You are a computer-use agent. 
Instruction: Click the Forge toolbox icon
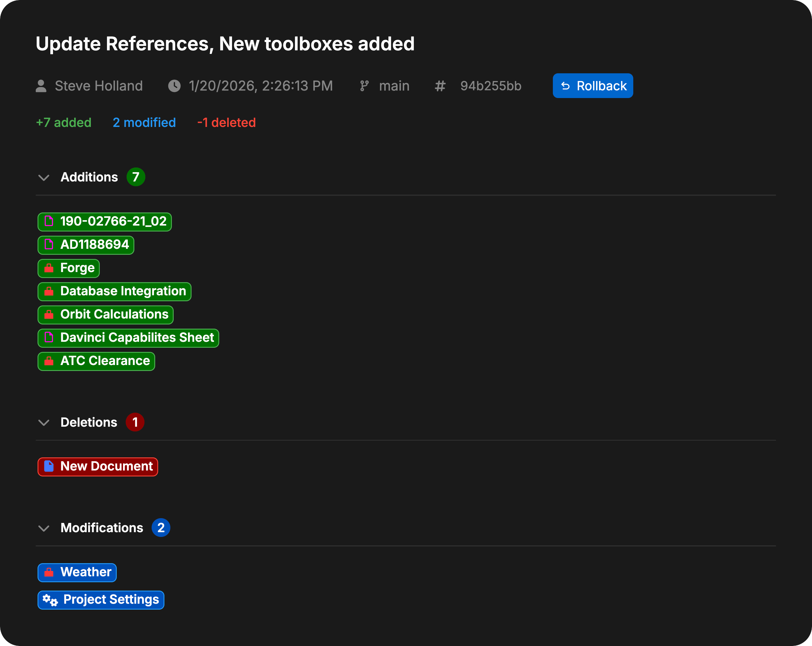pos(49,268)
